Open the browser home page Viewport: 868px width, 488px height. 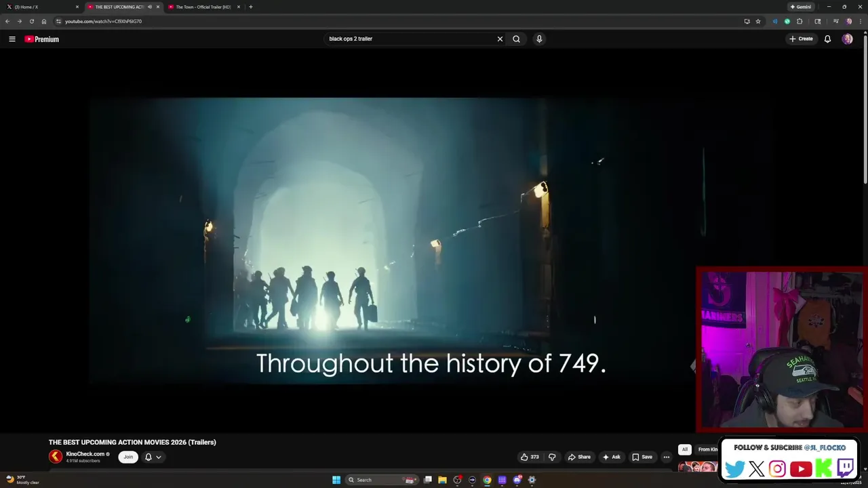(44, 21)
